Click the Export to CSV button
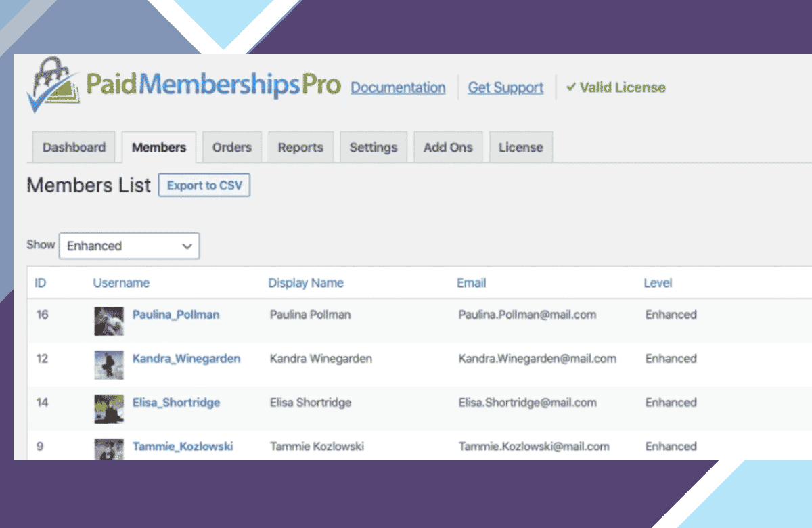This screenshot has width=812, height=528. pos(204,185)
